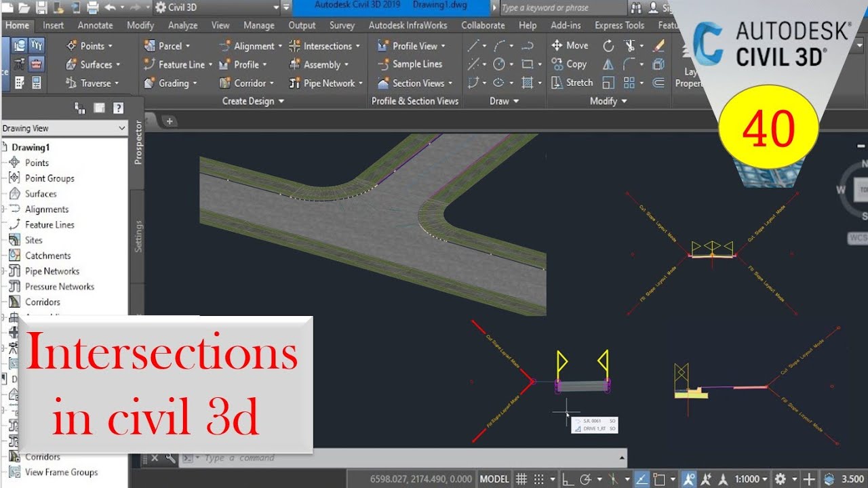
Task: Open the 1:1000 annotation scale dropdown
Action: pyautogui.click(x=749, y=479)
